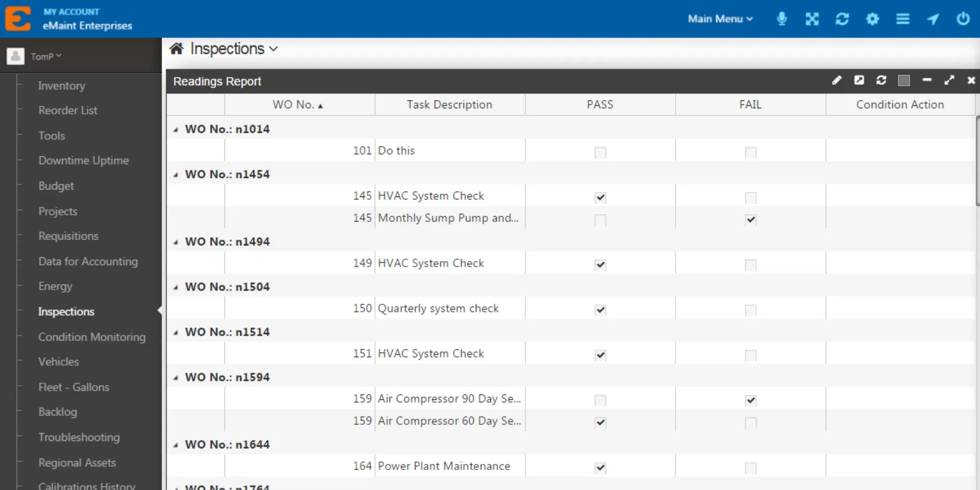Uncheck FAIL for Air Compressor 90 Day
The image size is (980, 490).
[x=751, y=400]
